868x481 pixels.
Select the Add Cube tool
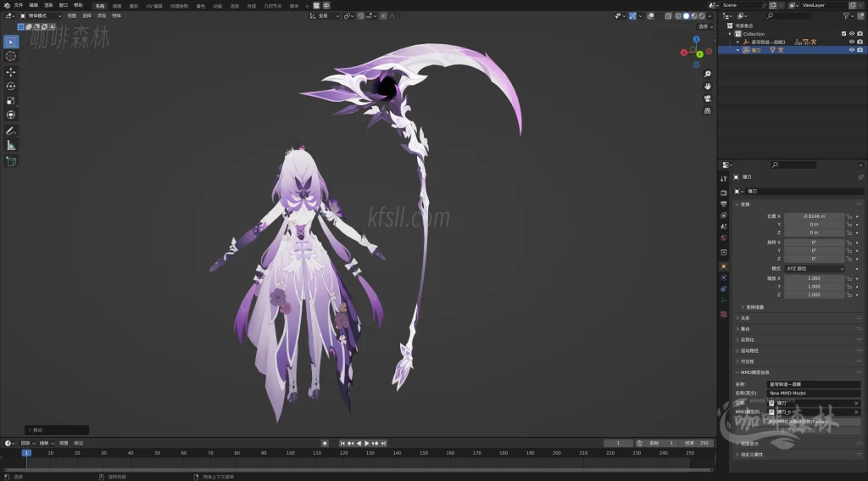10,161
